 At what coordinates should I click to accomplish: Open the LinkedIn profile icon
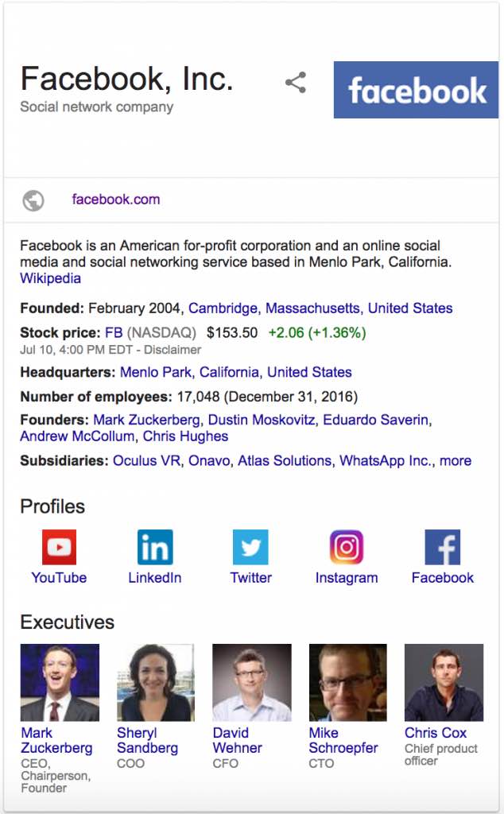(x=155, y=547)
